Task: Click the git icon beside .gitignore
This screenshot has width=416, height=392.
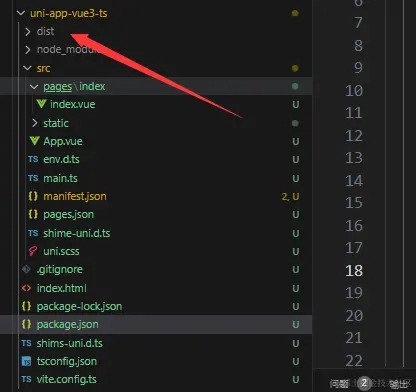Action: point(26,269)
